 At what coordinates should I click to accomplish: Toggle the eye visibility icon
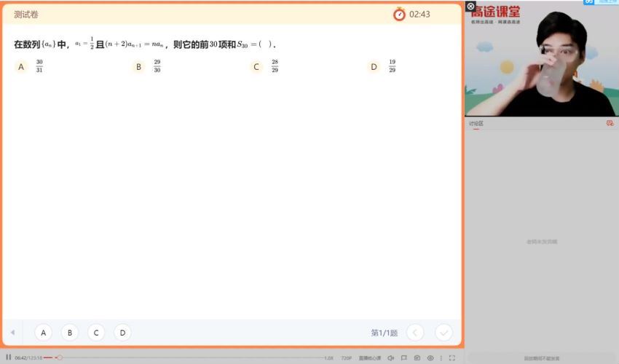point(430,358)
